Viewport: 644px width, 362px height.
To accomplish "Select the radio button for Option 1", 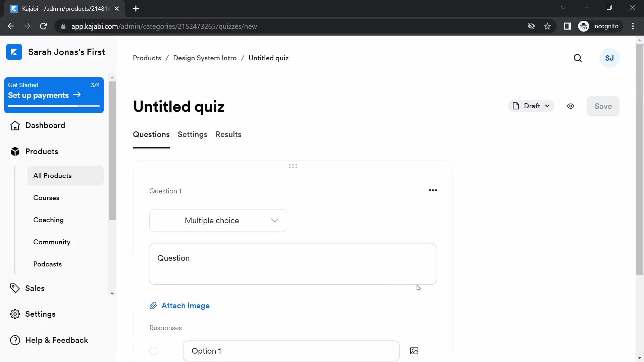I will [154, 351].
